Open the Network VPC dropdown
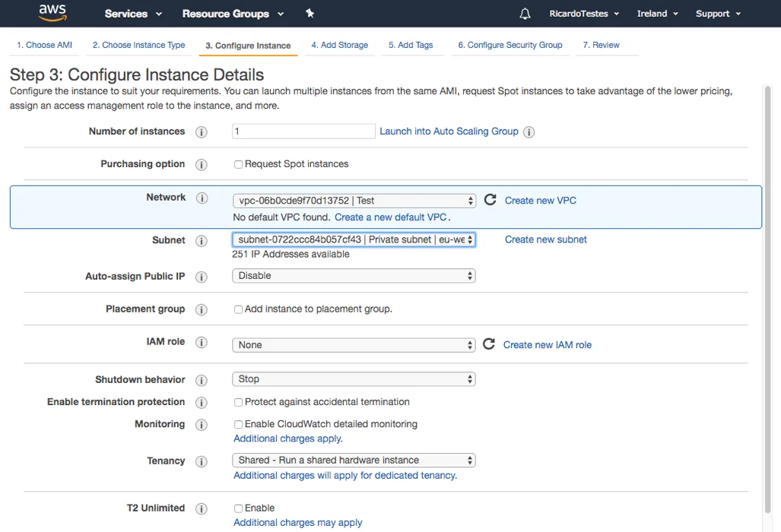This screenshot has height=532, width=781. coord(354,201)
